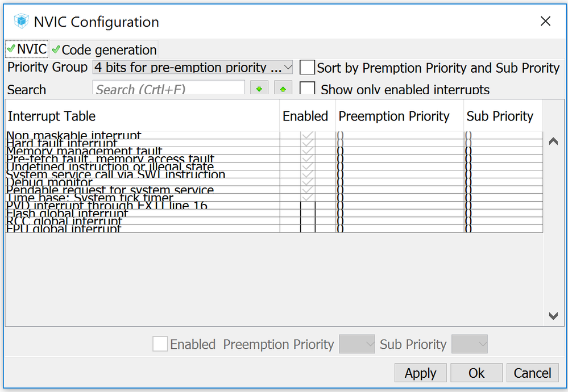Screen dimensions: 568x392
Task: Toggle Show only enabled interrupts
Action: click(x=308, y=89)
